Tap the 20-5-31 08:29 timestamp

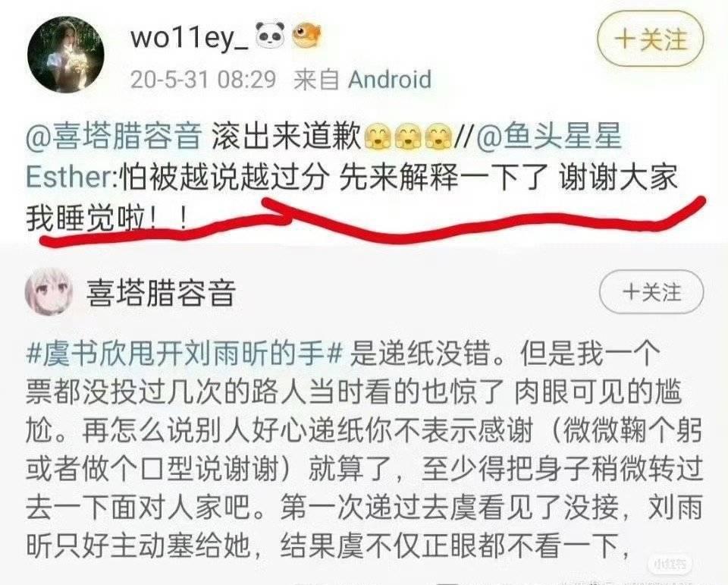pyautogui.click(x=203, y=80)
